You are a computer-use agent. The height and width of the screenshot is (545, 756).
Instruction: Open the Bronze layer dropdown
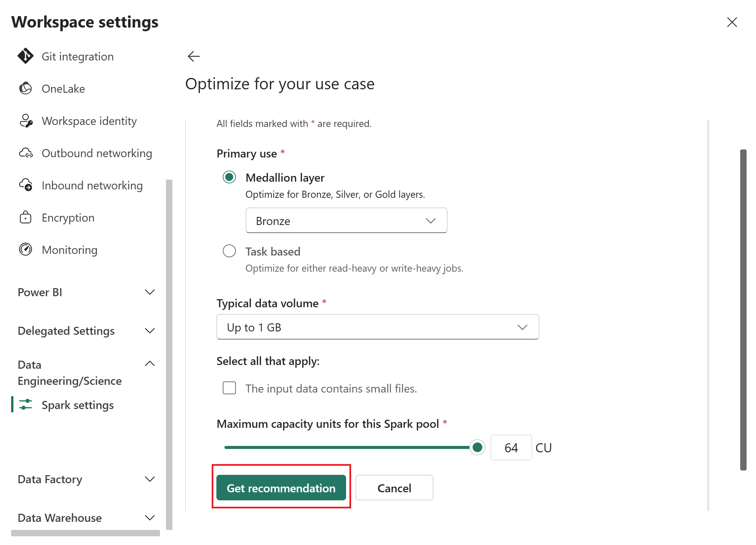[346, 220]
